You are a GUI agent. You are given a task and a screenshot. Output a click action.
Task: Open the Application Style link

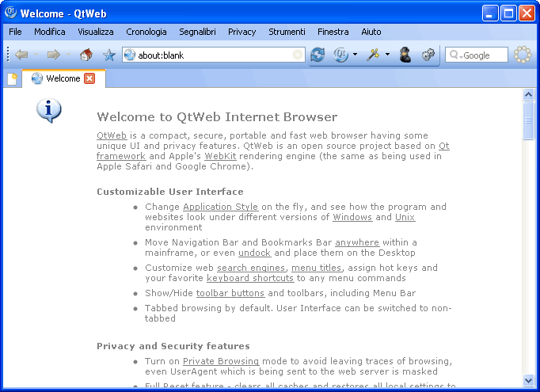pyautogui.click(x=220, y=207)
